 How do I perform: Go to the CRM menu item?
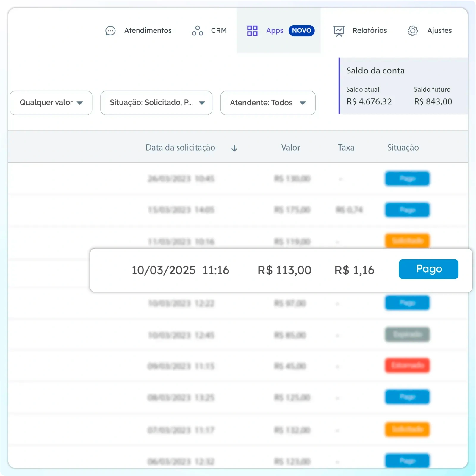pos(219,30)
